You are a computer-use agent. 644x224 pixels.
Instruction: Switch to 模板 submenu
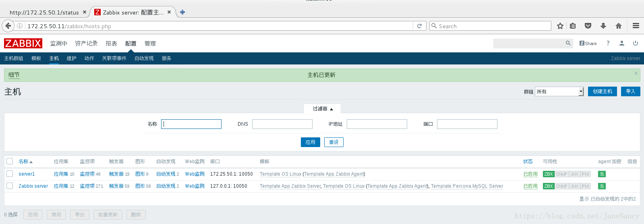tap(36, 58)
